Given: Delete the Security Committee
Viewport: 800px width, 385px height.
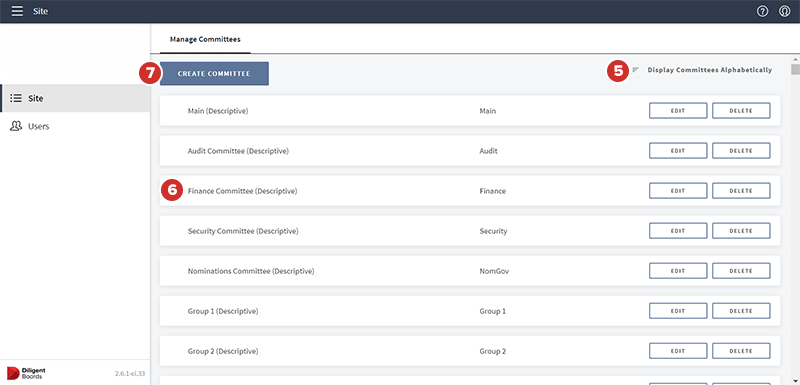Looking at the screenshot, I should [741, 231].
